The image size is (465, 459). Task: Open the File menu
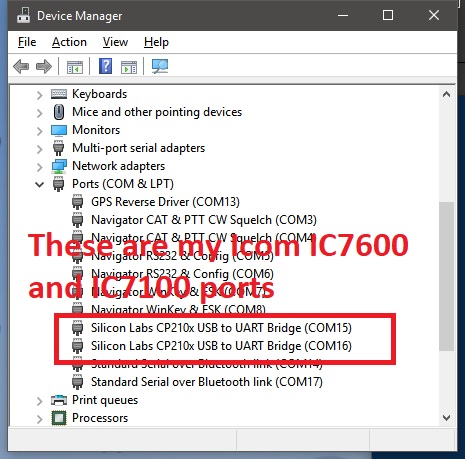27,42
